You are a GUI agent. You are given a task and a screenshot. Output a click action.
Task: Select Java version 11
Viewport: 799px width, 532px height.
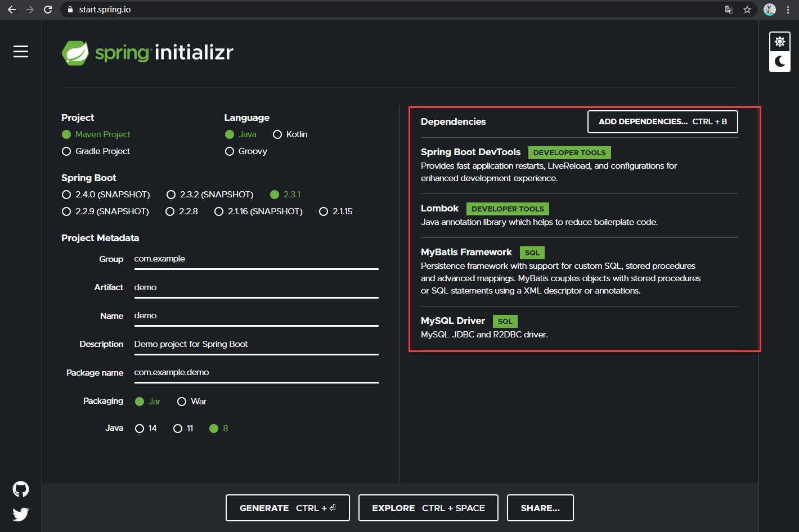point(183,429)
